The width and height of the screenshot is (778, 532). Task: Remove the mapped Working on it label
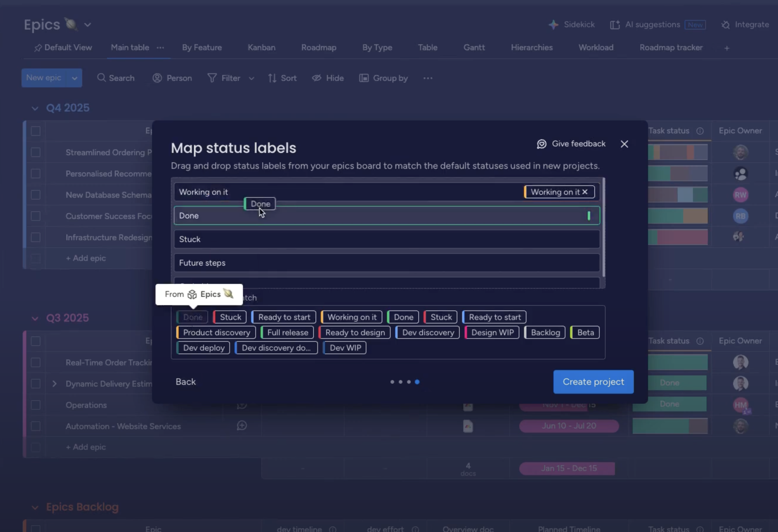click(x=585, y=192)
